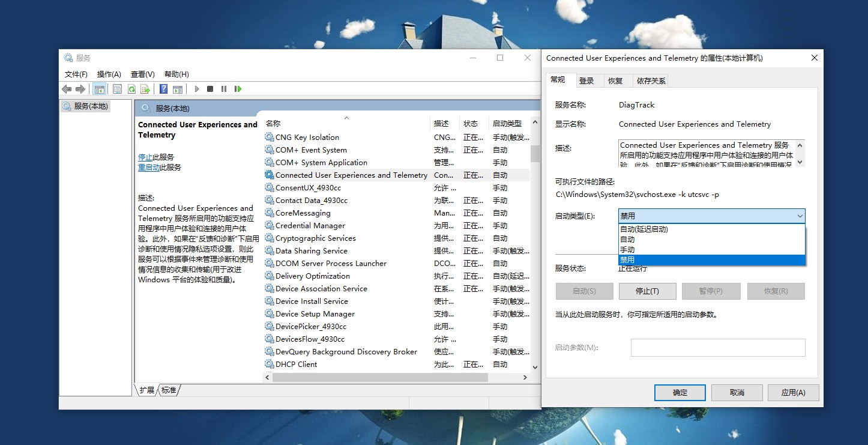Open the 查看(V) menu

pos(142,74)
